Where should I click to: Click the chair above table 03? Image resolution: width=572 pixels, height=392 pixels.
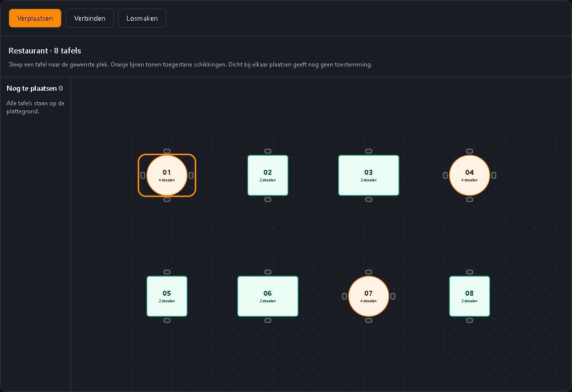click(369, 151)
